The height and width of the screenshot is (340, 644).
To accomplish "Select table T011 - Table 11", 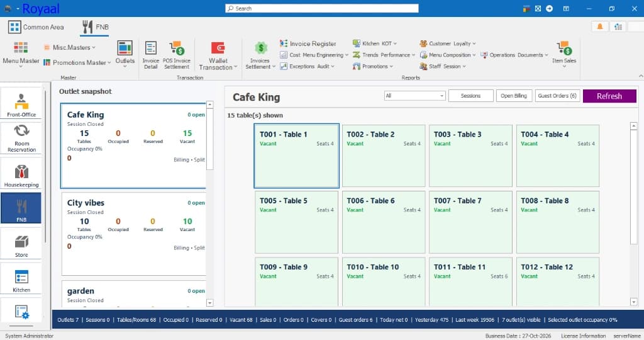I will (470, 282).
